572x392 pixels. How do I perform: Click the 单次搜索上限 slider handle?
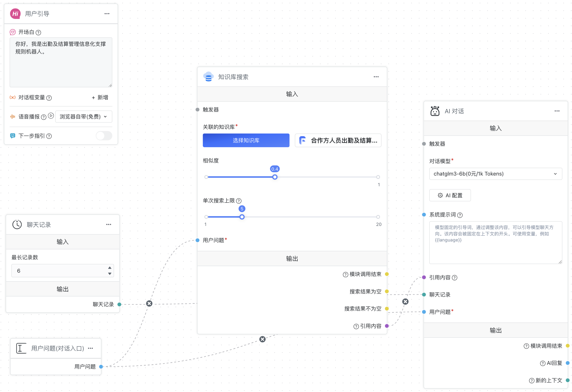tap(242, 217)
